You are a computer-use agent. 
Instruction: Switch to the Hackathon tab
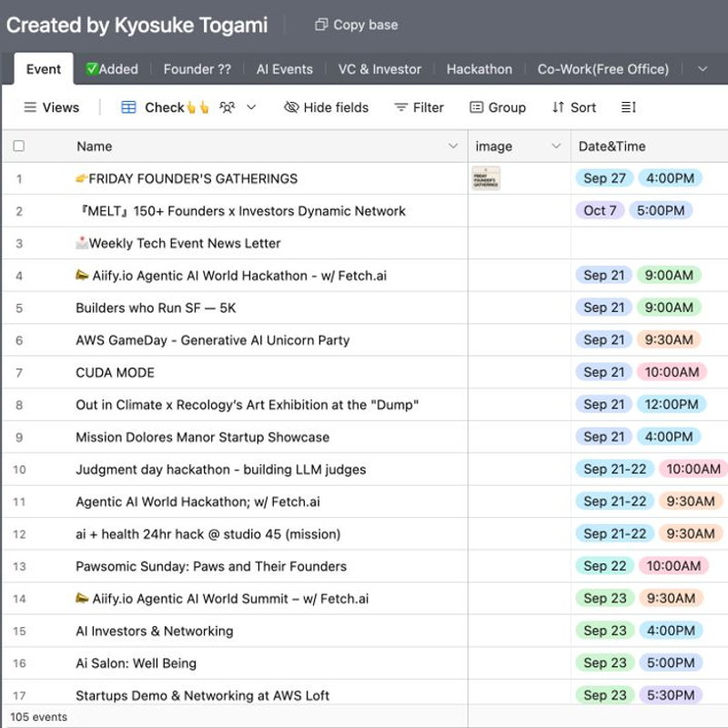point(479,69)
